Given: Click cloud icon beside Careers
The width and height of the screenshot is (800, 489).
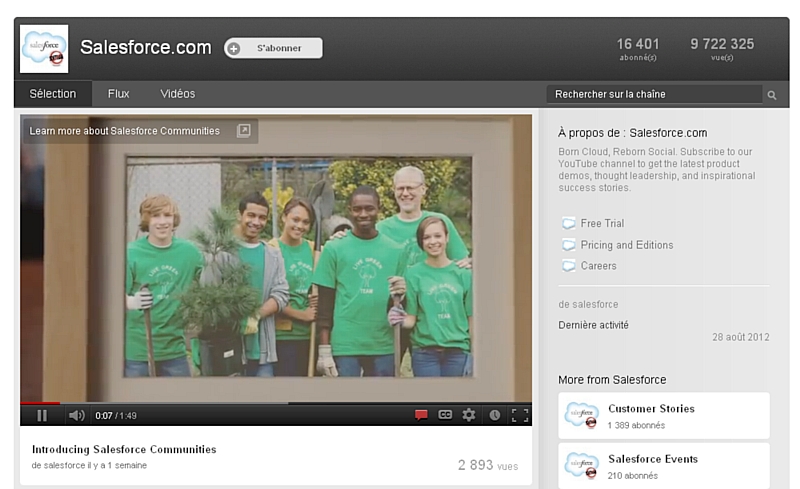Looking at the screenshot, I should click(568, 266).
